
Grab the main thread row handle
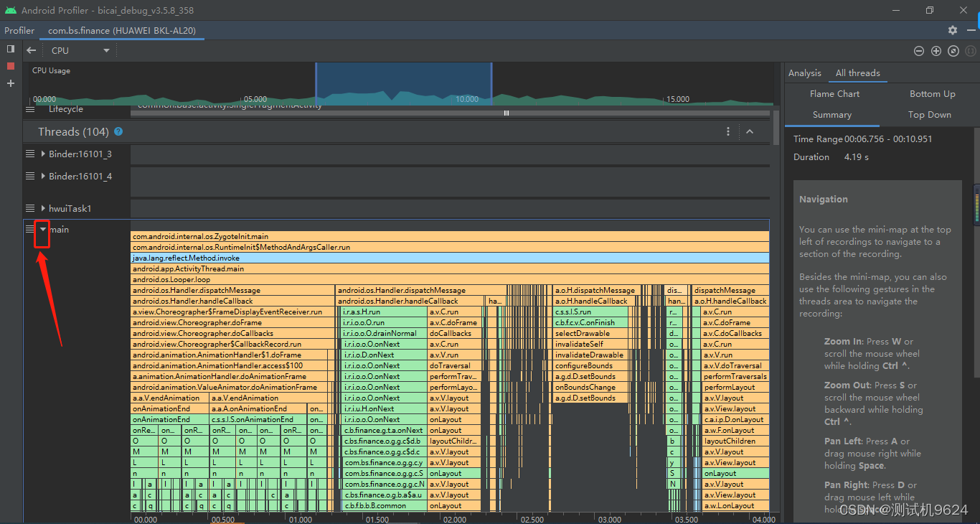click(x=30, y=229)
